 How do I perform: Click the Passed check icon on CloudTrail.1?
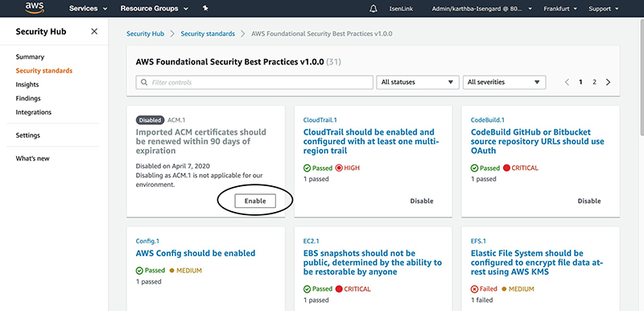307,168
